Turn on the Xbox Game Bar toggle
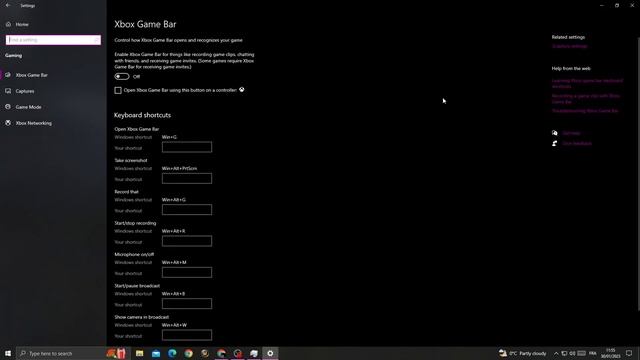This screenshot has height=360, width=640. pyautogui.click(x=122, y=76)
